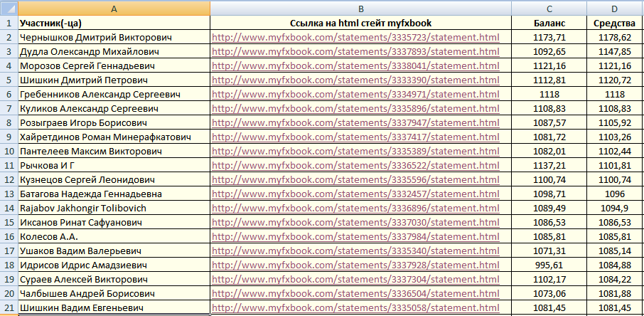Open statement link 3337417
Viewport: 644px width, 316px height.
355,137
